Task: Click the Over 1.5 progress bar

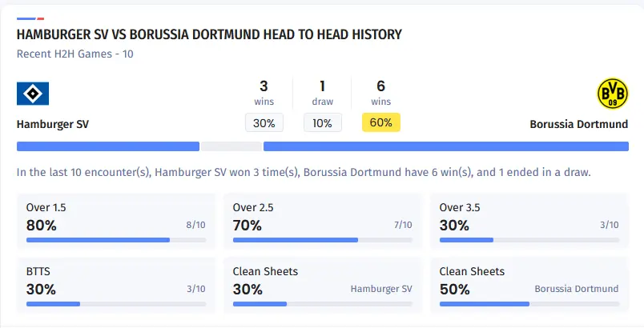Action: [x=116, y=239]
